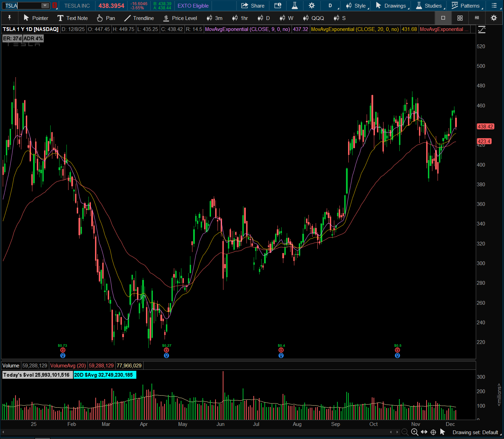Image resolution: width=504 pixels, height=439 pixels.
Task: Click the zoom out magnifier icon
Action: [x=405, y=432]
